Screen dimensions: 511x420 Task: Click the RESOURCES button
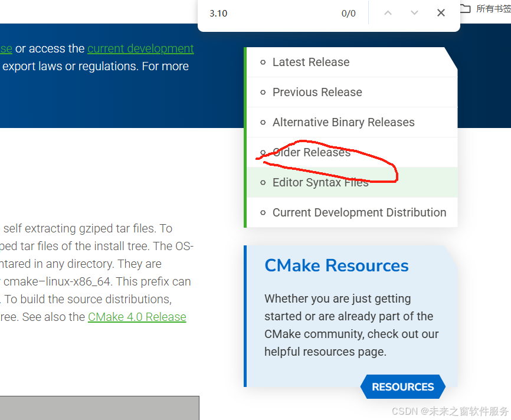pyautogui.click(x=403, y=387)
